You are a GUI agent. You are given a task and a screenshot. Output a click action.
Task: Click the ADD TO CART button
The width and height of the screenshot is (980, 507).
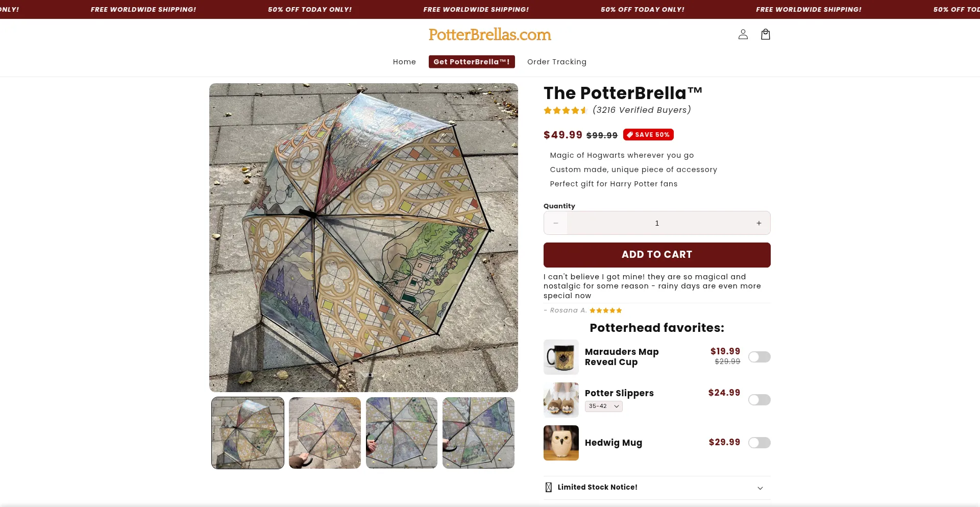click(x=657, y=255)
